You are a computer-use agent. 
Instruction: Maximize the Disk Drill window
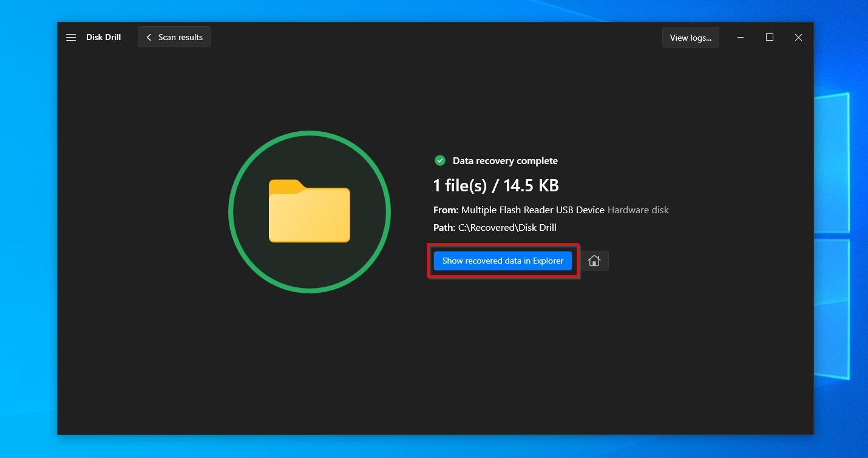[x=770, y=38]
